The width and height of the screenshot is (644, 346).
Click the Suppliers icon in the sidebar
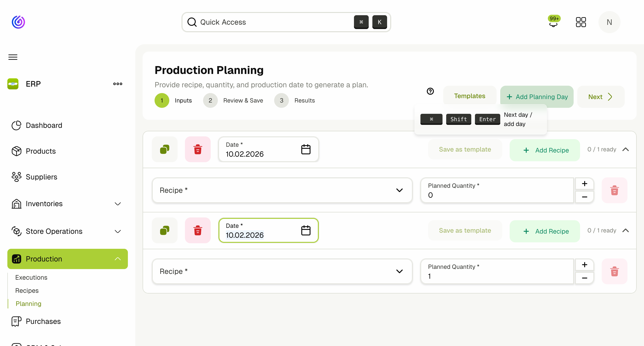pyautogui.click(x=16, y=177)
